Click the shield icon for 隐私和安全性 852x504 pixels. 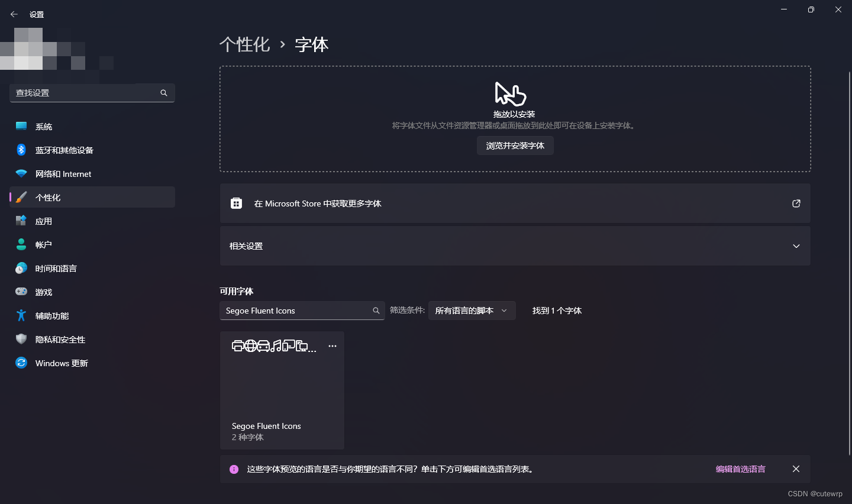click(21, 339)
